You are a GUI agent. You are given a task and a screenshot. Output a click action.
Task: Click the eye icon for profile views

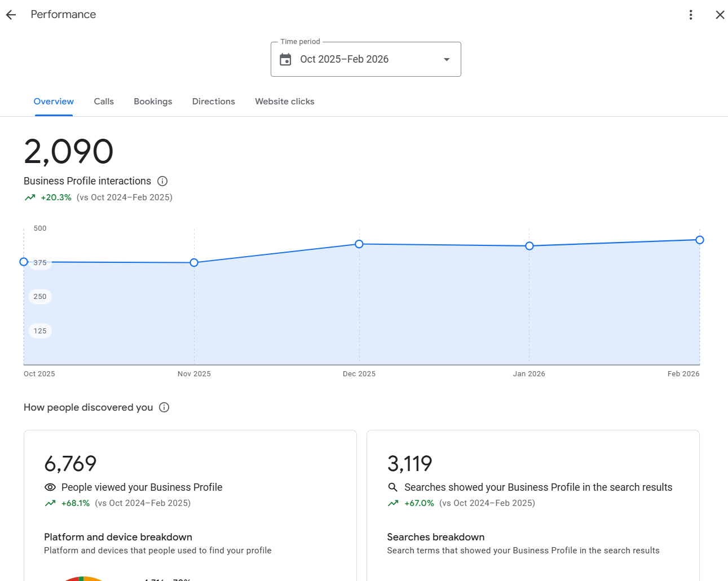tap(50, 487)
